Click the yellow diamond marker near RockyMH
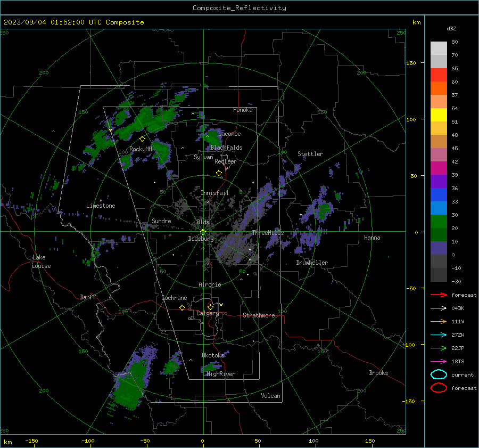The width and height of the screenshot is (479, 448). pyautogui.click(x=142, y=139)
